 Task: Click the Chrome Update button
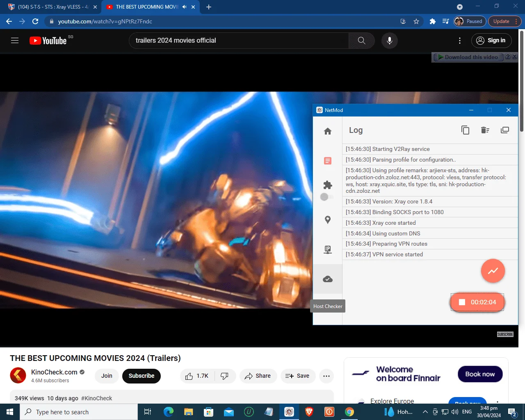(504, 21)
